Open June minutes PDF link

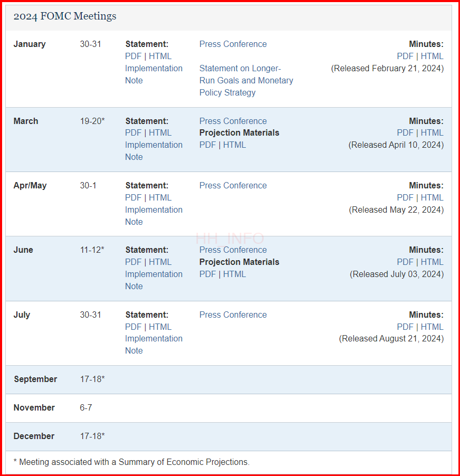coord(405,262)
